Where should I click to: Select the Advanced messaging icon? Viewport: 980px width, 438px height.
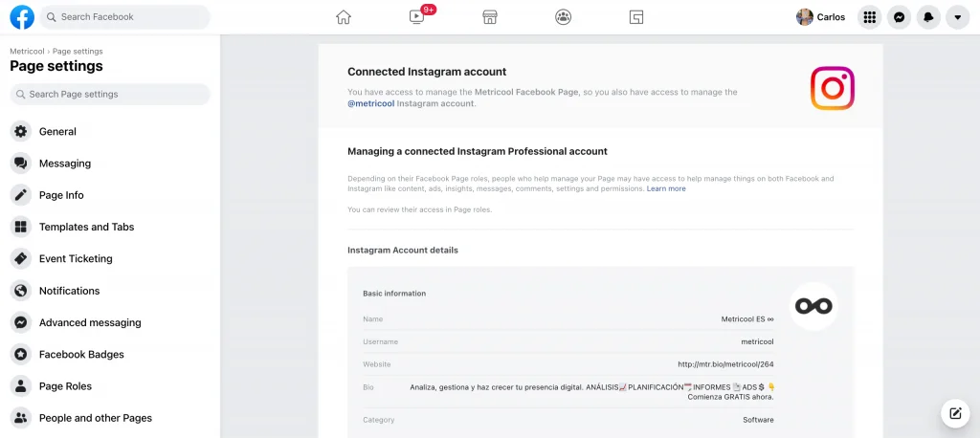point(21,322)
